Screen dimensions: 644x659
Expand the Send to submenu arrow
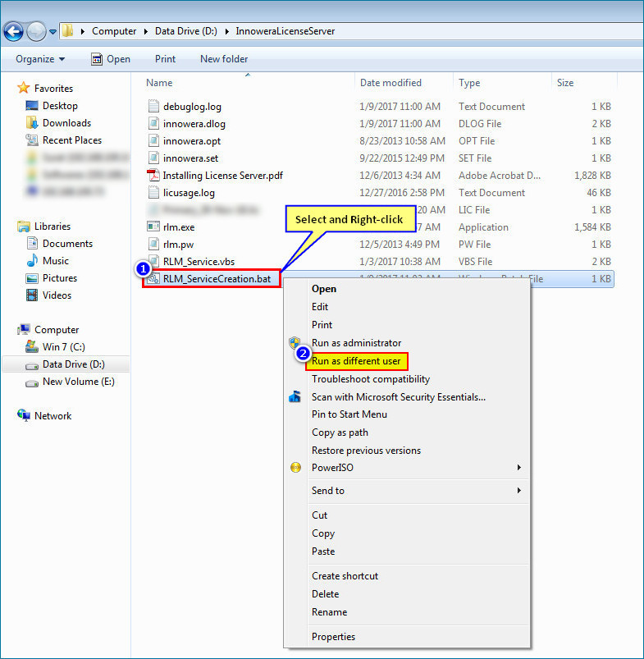pos(519,491)
